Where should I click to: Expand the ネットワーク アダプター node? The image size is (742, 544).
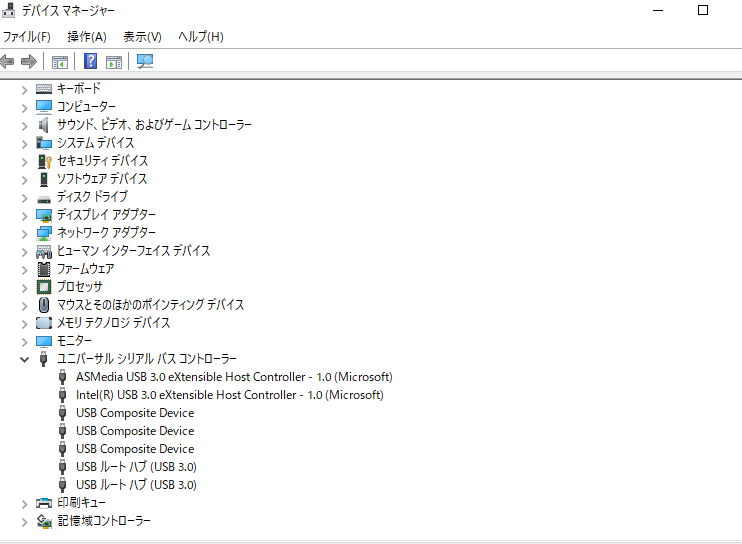25,234
